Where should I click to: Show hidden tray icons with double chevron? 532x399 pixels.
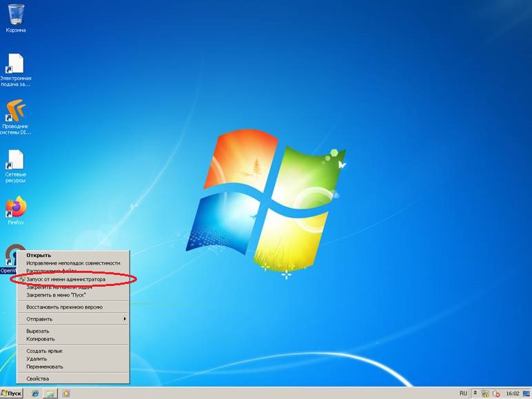click(x=475, y=393)
